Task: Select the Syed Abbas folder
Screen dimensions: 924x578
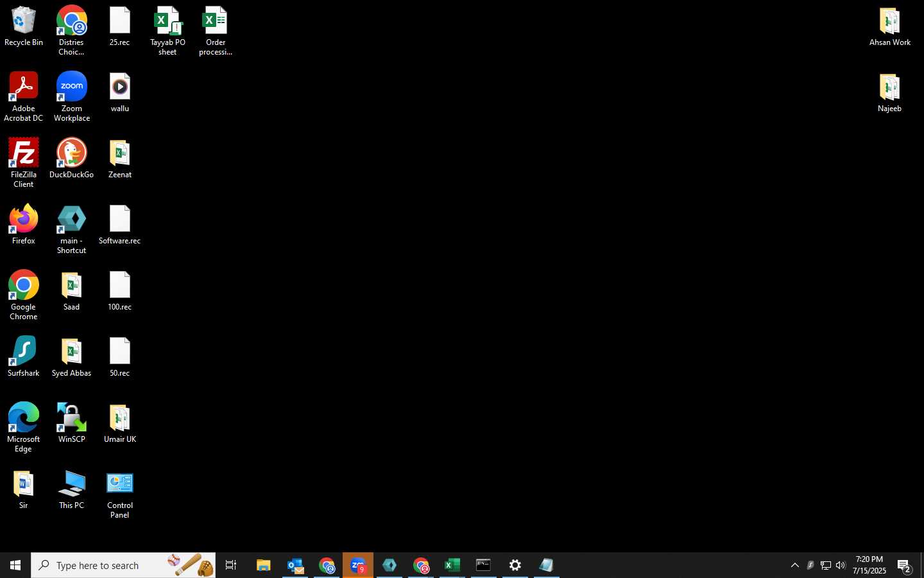Action: 72,357
